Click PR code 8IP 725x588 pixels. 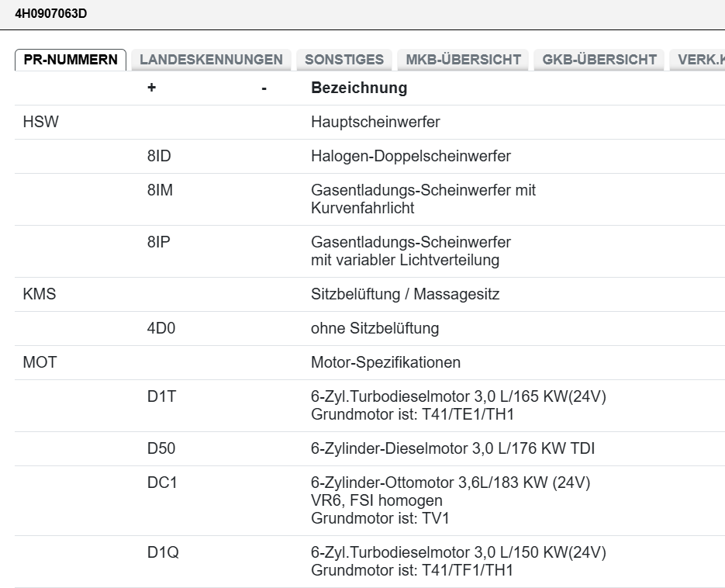click(159, 242)
